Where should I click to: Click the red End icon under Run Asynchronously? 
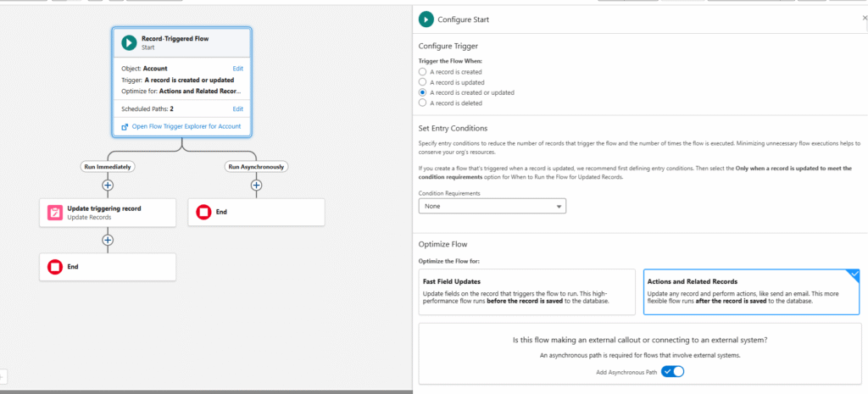point(203,212)
